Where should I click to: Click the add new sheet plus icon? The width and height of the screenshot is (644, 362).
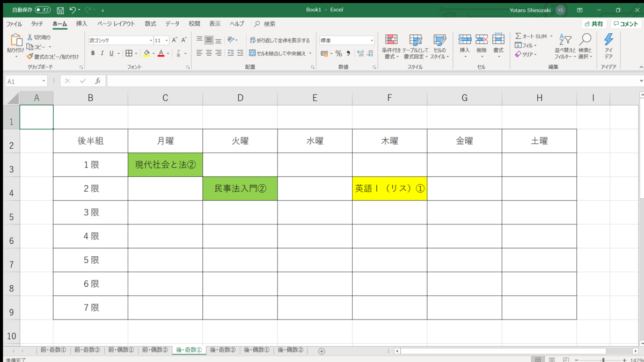pos(321,351)
